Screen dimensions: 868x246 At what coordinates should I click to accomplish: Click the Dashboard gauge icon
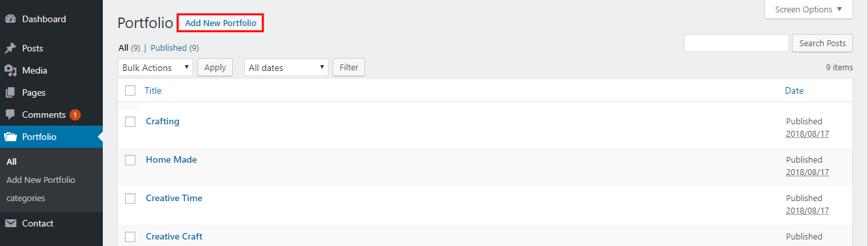tap(10, 20)
